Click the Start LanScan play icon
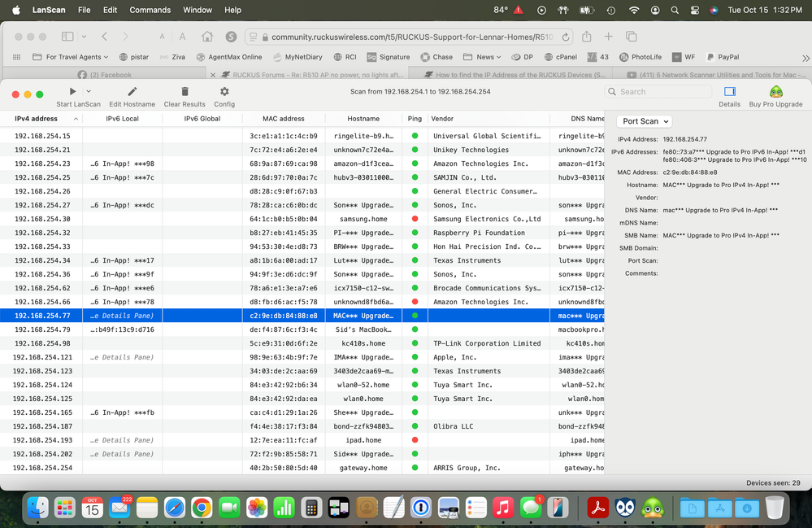812x528 pixels. click(72, 92)
